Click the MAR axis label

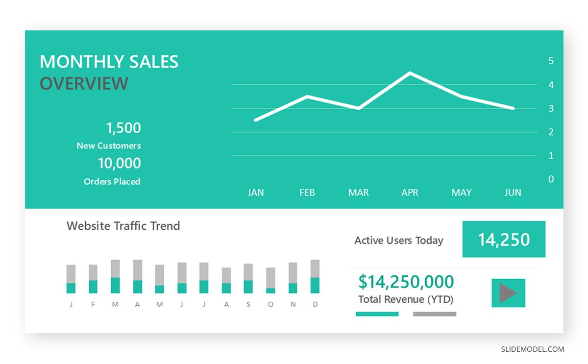click(x=358, y=193)
